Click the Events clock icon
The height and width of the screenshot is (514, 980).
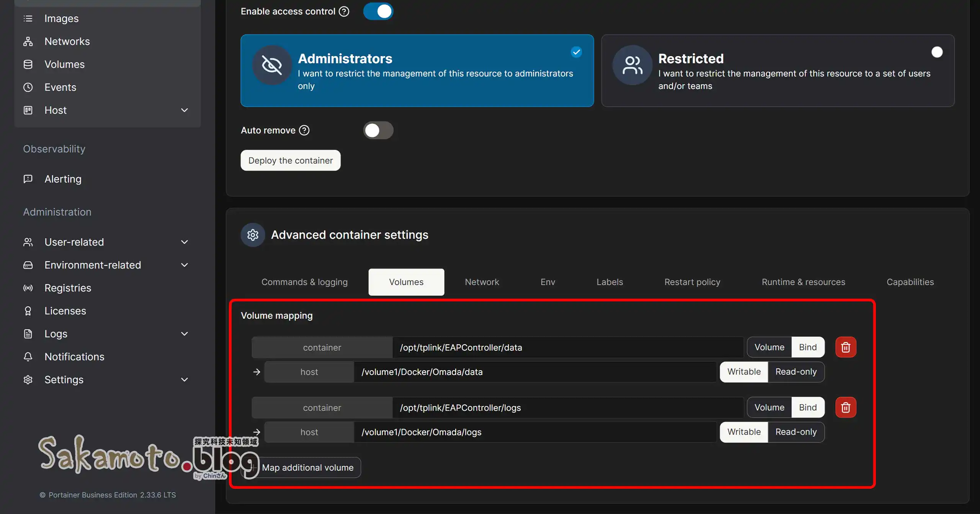(28, 87)
